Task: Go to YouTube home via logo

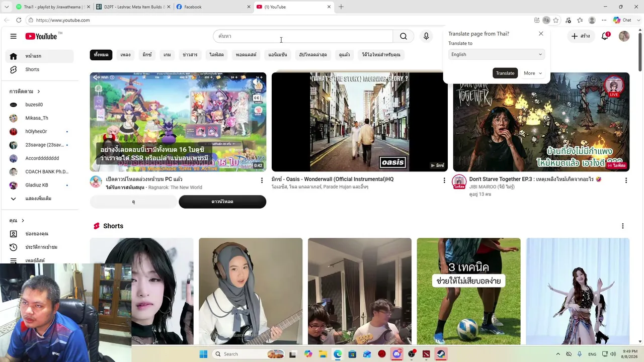Action: pos(41,36)
